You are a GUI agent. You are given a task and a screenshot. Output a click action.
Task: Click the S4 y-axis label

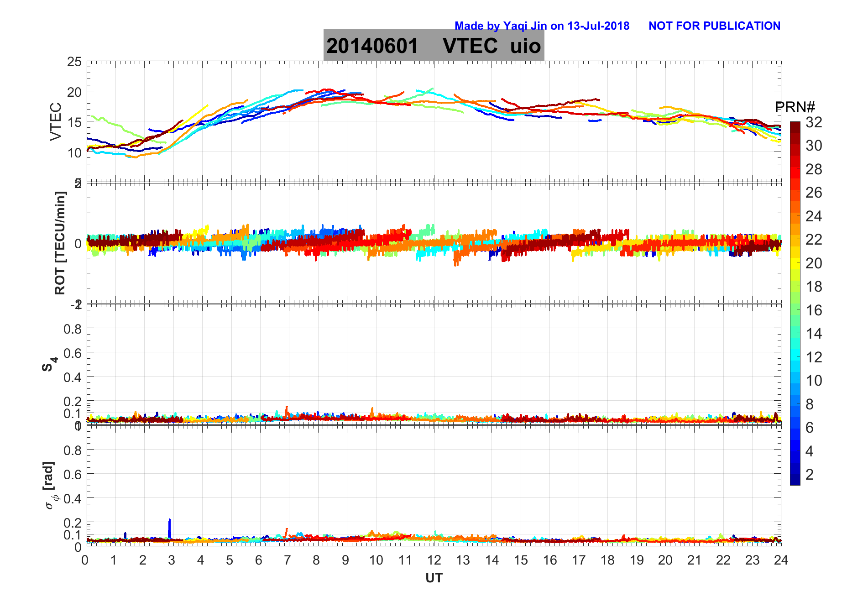point(49,364)
